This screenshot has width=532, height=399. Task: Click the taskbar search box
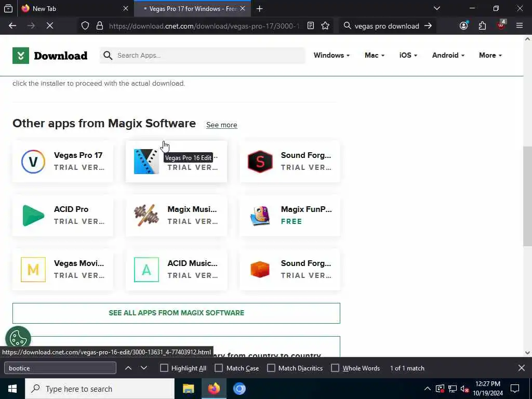tap(100, 389)
